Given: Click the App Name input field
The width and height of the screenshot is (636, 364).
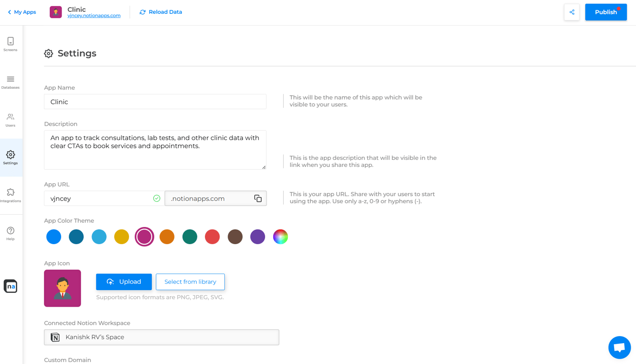Looking at the screenshot, I should (x=155, y=102).
